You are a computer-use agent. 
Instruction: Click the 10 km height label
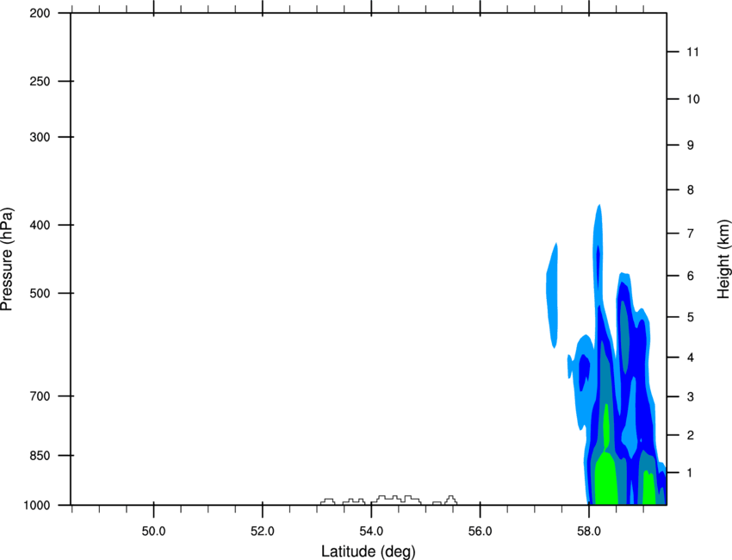tap(693, 99)
